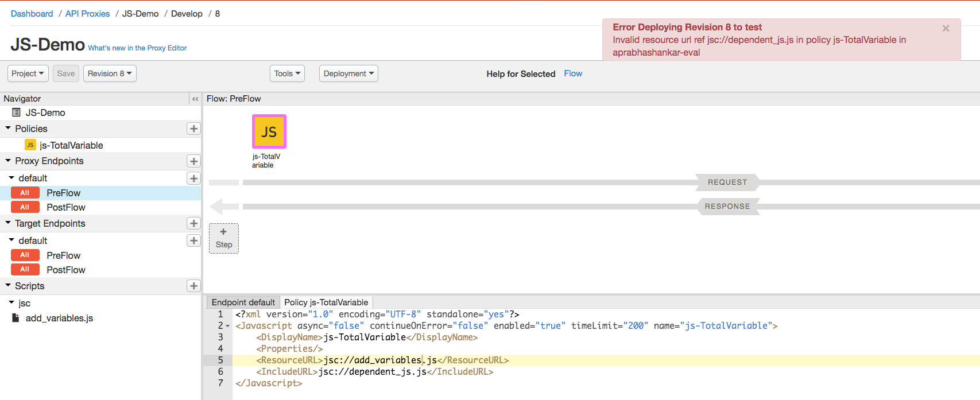Open the add_variables.js script file
The height and width of the screenshot is (400, 980).
click(59, 318)
